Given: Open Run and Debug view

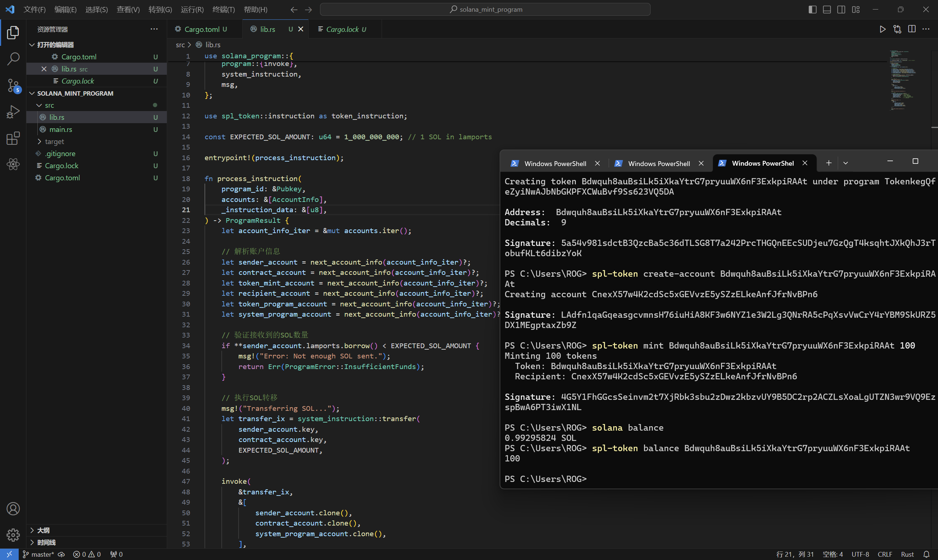Looking at the screenshot, I should (13, 112).
